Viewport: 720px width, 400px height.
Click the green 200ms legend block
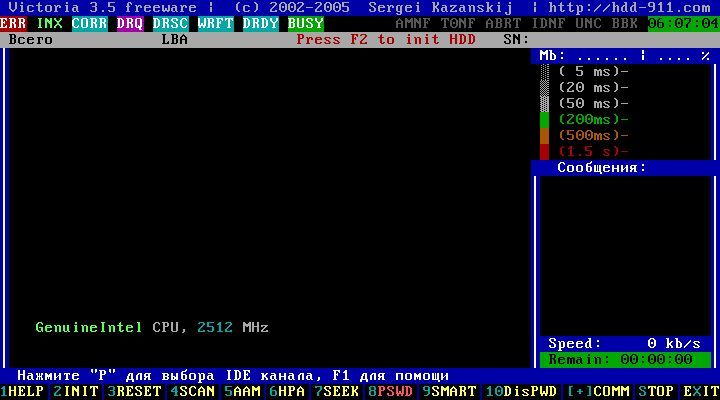(x=544, y=119)
